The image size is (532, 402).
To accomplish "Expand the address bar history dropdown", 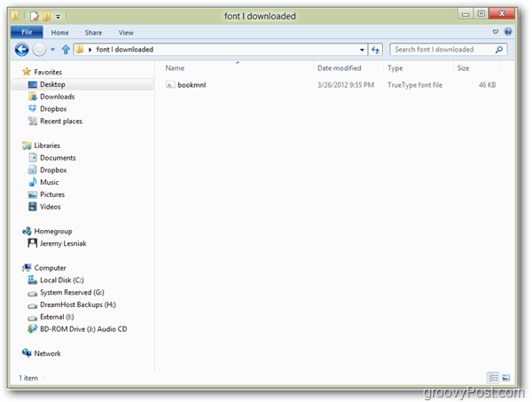I will (x=362, y=50).
